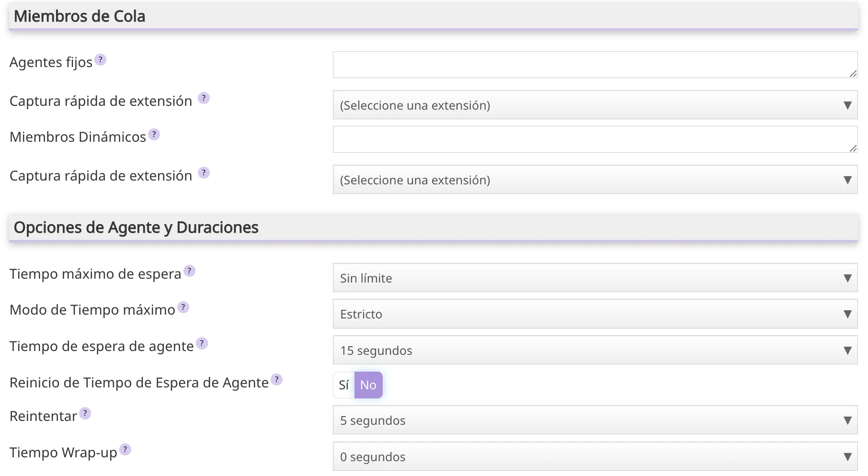The image size is (868, 476).
Task: Open the Modo de Tiempo máximo dropdown showing Estricto
Action: coord(594,314)
